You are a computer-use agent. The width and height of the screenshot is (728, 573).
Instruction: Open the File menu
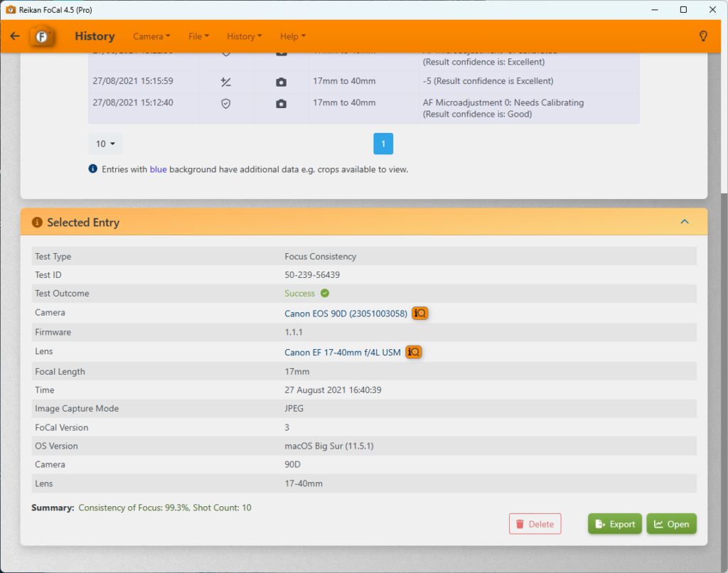point(199,36)
